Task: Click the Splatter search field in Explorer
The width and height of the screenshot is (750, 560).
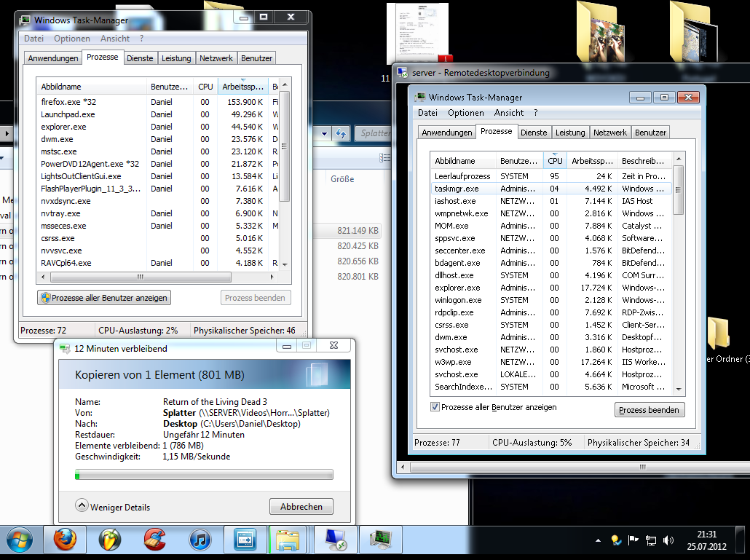Action: (x=373, y=133)
